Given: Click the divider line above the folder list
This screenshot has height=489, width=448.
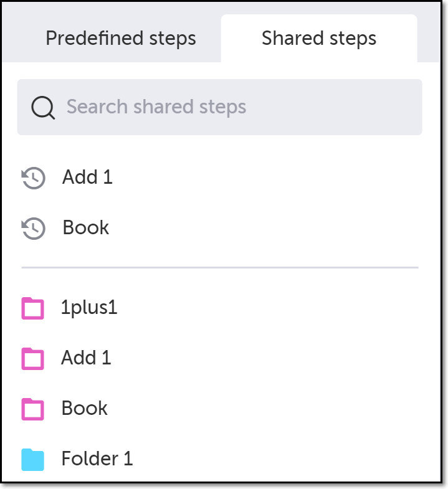Looking at the screenshot, I should click(x=219, y=268).
